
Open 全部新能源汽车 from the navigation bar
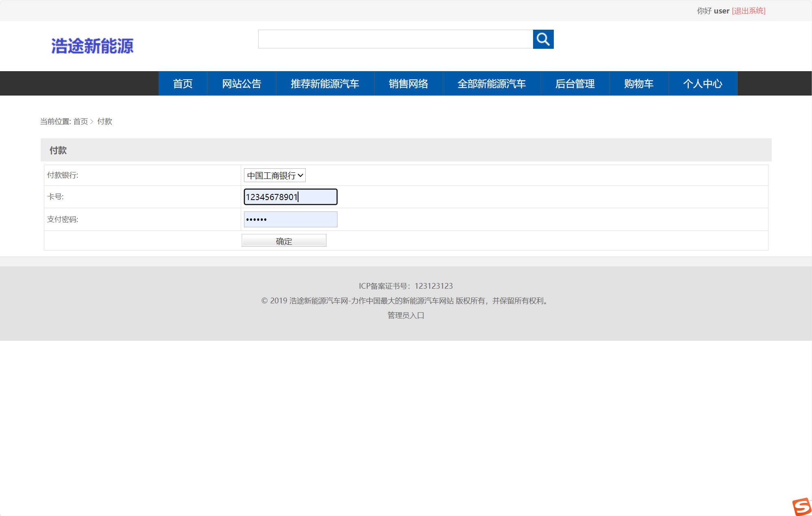tap(492, 83)
